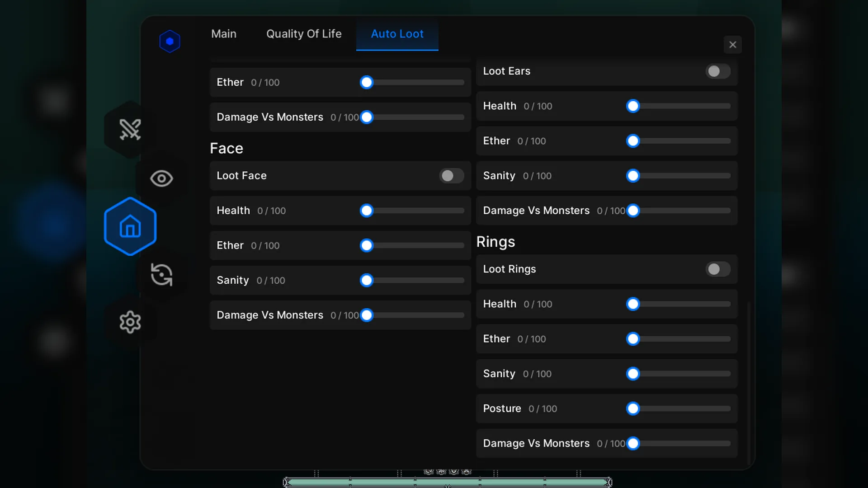Viewport: 868px width, 488px height.
Task: Open the crossed swords combat section
Action: click(130, 129)
